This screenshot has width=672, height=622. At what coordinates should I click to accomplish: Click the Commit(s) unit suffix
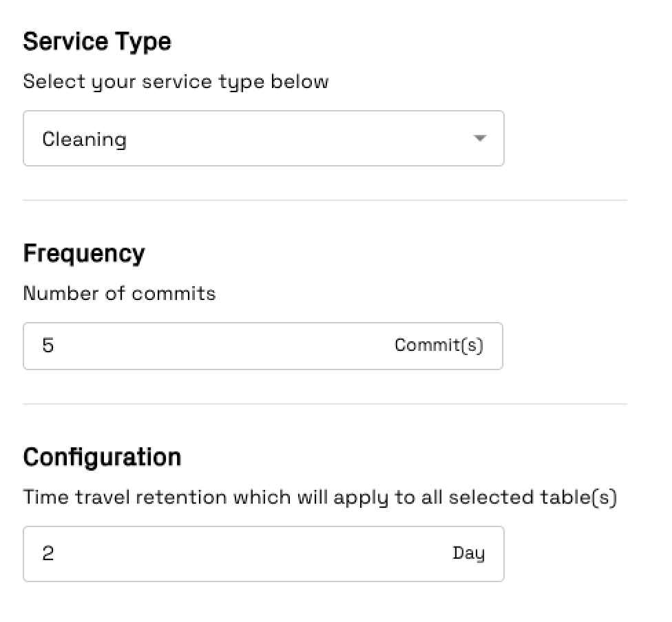pyautogui.click(x=439, y=345)
